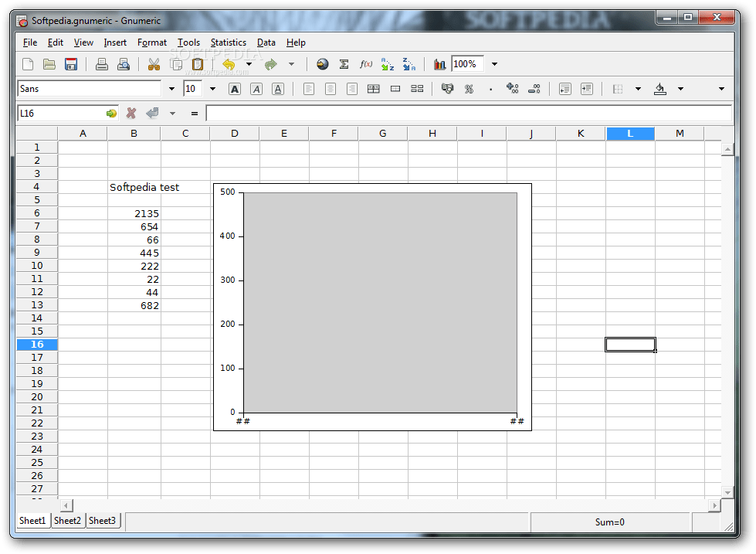The height and width of the screenshot is (554, 756).
Task: Open the Sans font name dropdown
Action: [x=171, y=89]
